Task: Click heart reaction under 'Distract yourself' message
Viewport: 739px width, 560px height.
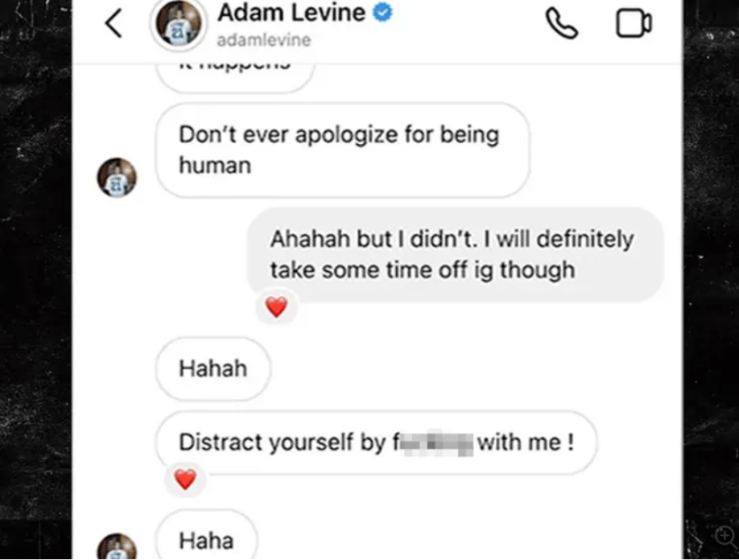Action: [186, 480]
